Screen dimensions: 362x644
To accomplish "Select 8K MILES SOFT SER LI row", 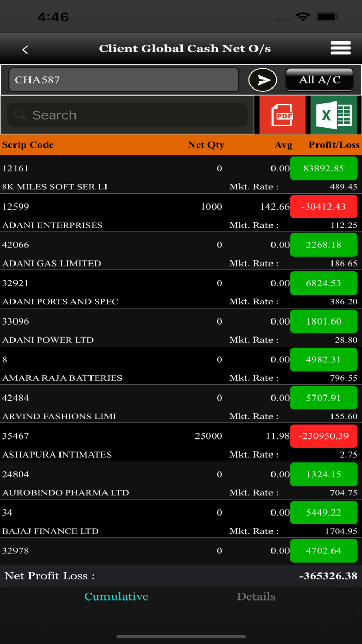I will tap(181, 174).
